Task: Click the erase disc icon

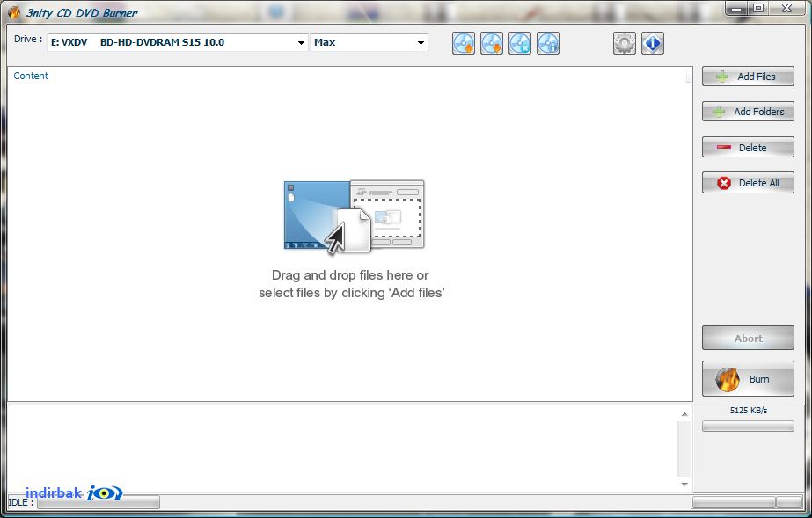Action: click(520, 43)
